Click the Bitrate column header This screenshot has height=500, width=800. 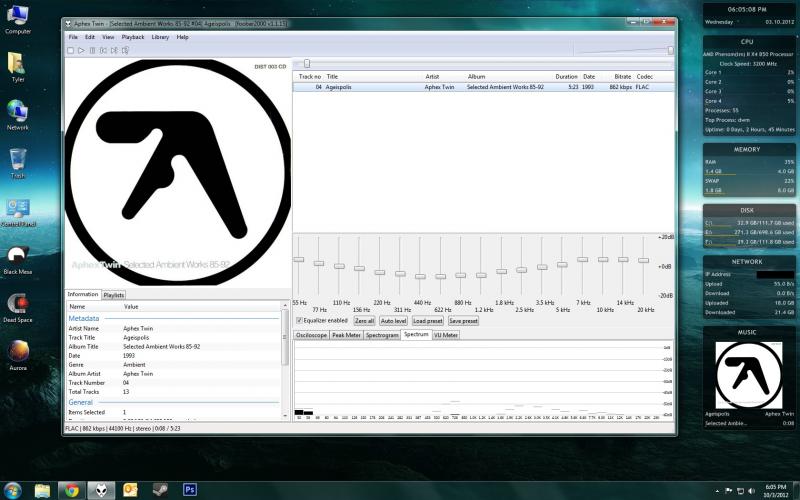tap(622, 77)
